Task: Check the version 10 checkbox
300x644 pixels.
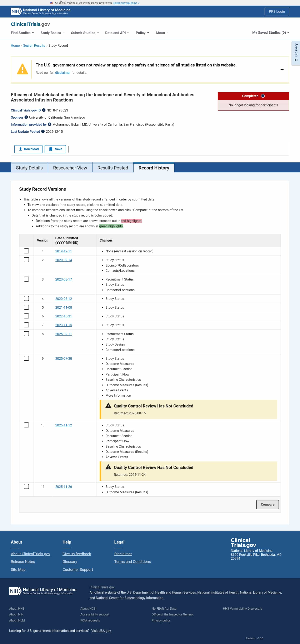Action: click(26, 425)
